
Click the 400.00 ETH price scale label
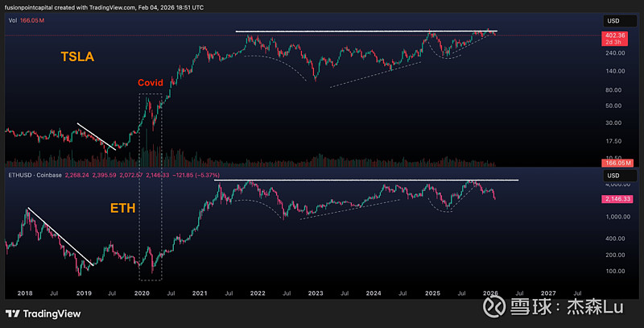[x=615, y=239]
